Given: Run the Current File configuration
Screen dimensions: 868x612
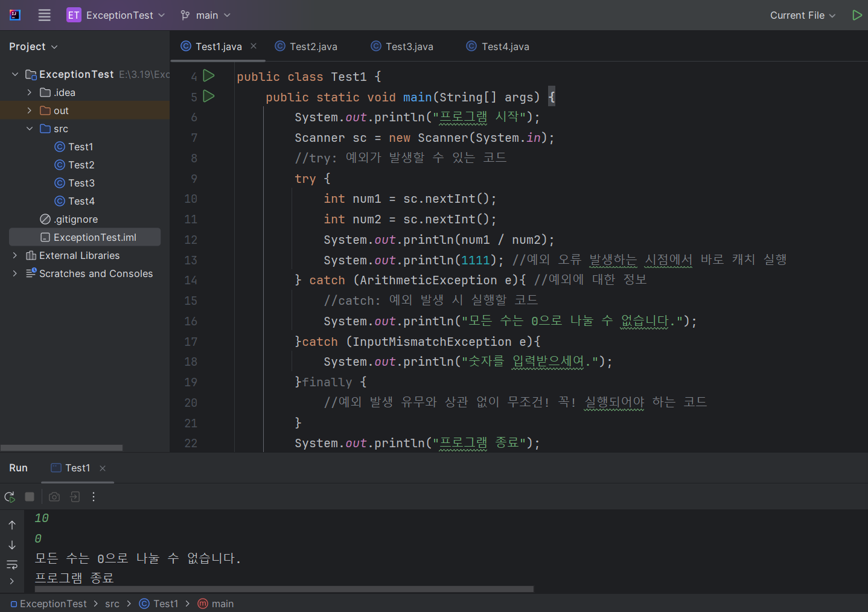Looking at the screenshot, I should pyautogui.click(x=857, y=15).
